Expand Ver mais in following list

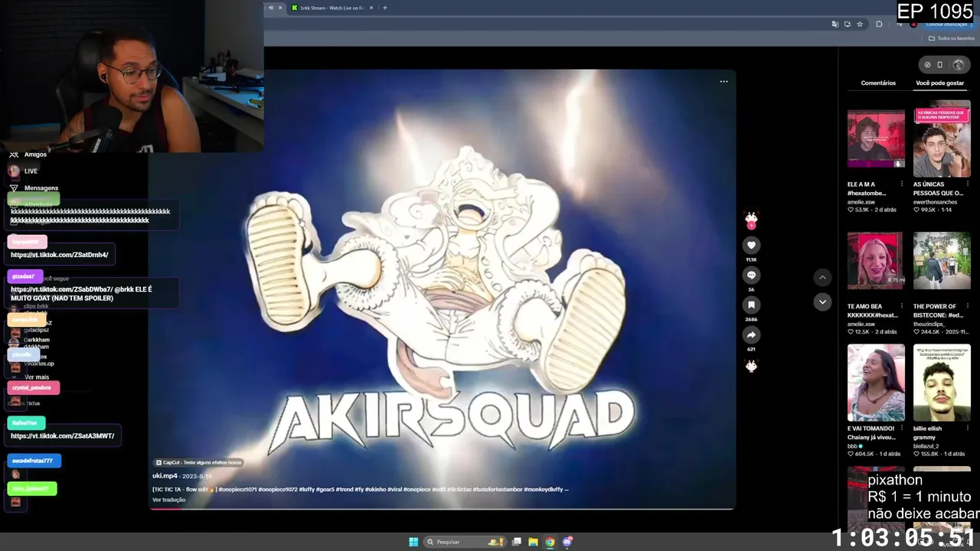tap(37, 377)
